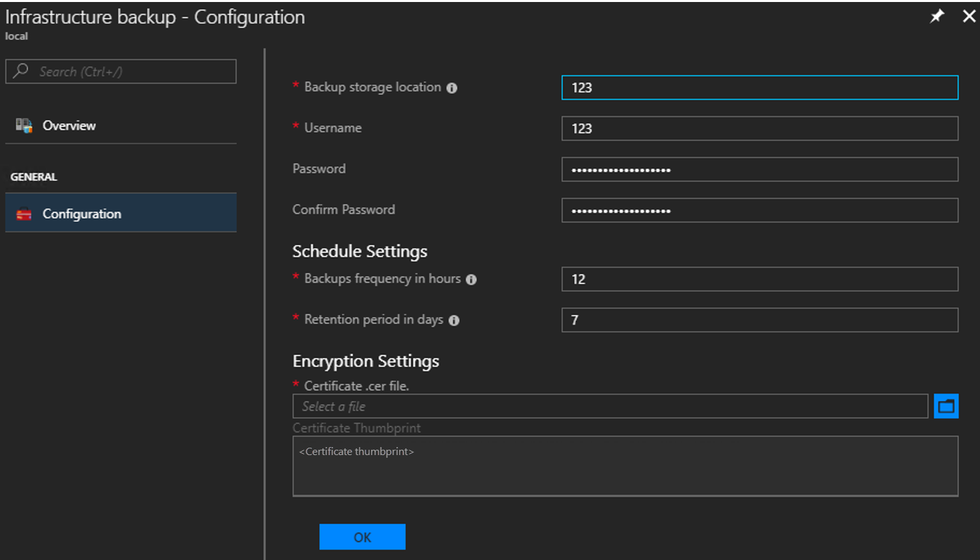Select the Username text field
Screen dimensions: 980x560
click(759, 128)
